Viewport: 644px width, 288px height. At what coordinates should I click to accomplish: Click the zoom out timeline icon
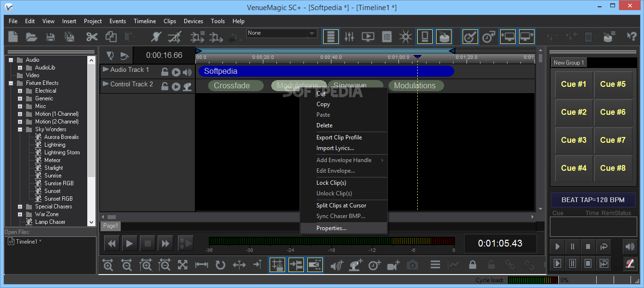[x=126, y=265]
